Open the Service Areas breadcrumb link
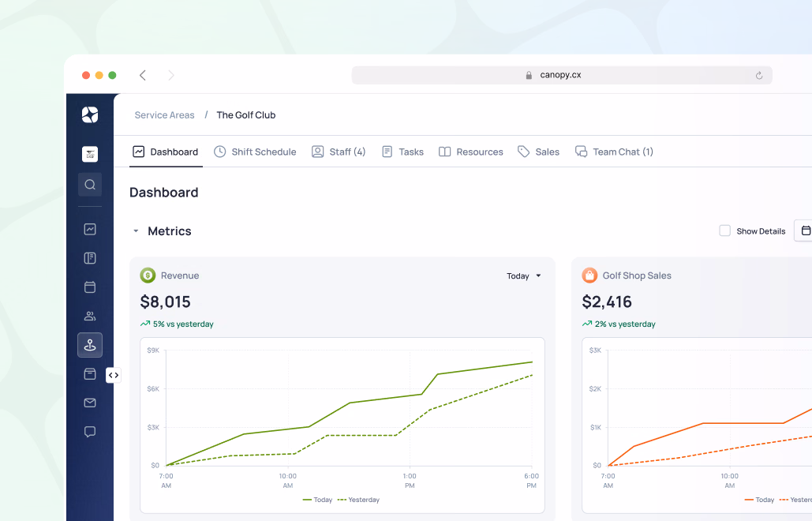The height and width of the screenshot is (521, 812). 165,115
